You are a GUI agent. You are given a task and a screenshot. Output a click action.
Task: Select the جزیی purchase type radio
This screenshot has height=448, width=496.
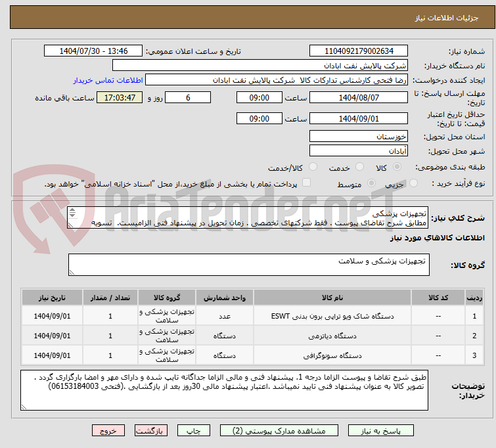413,183
